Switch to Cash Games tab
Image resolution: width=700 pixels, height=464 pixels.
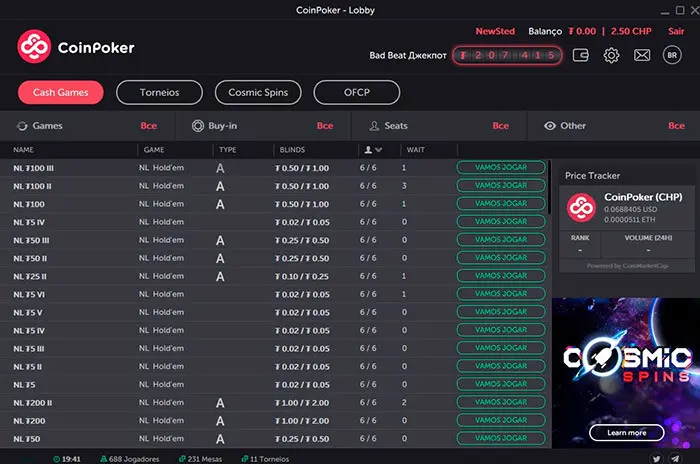[x=61, y=92]
